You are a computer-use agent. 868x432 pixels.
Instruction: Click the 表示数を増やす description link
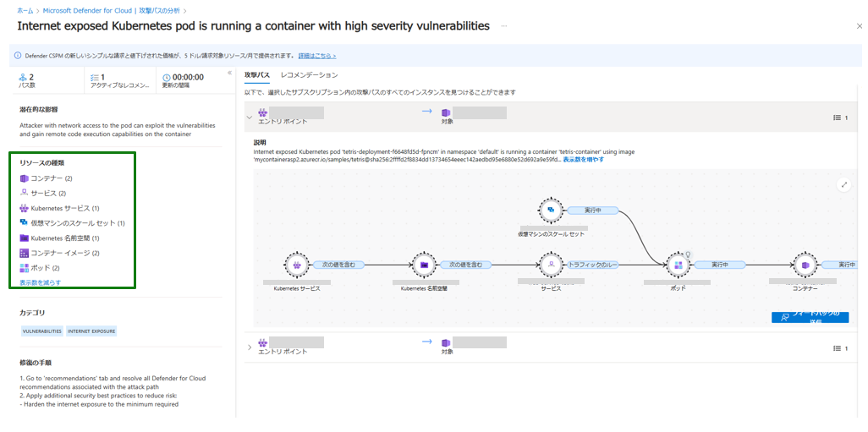coord(583,159)
